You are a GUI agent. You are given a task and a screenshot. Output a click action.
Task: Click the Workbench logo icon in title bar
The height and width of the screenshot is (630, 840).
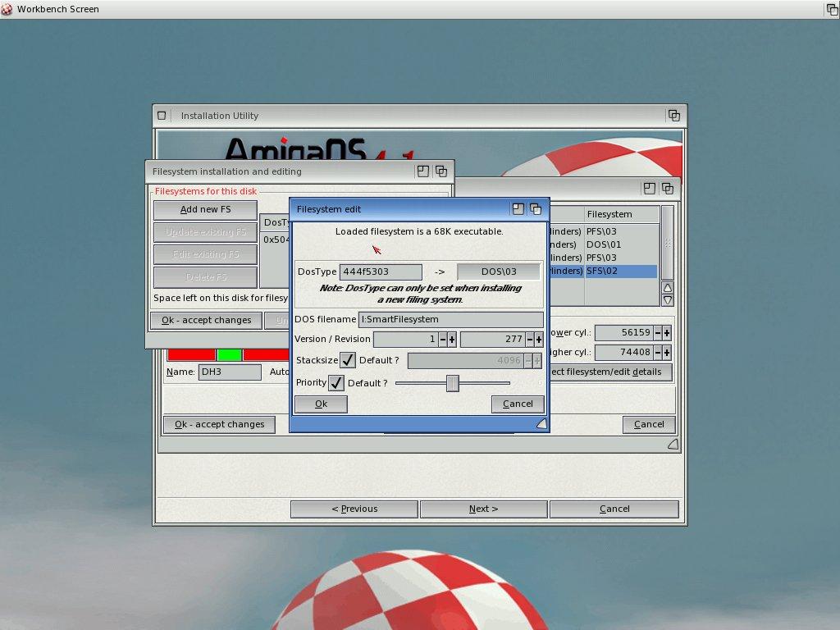coord(7,8)
